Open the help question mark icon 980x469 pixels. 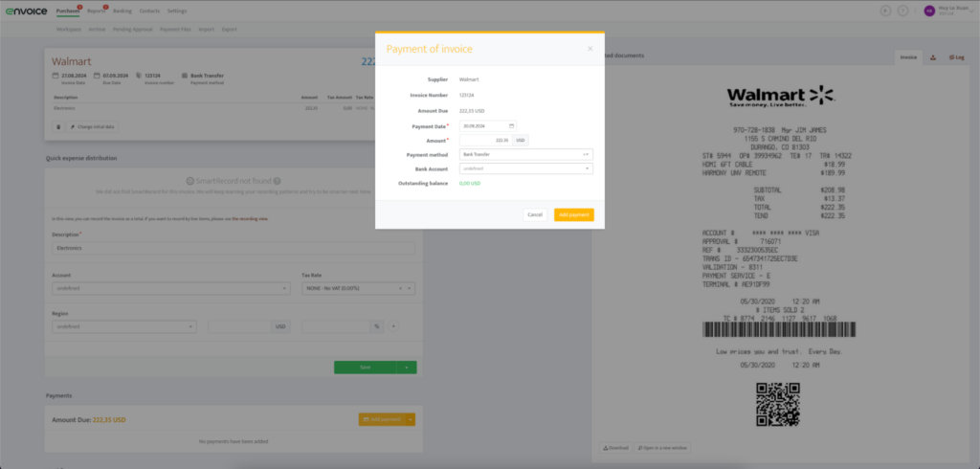pyautogui.click(x=902, y=11)
